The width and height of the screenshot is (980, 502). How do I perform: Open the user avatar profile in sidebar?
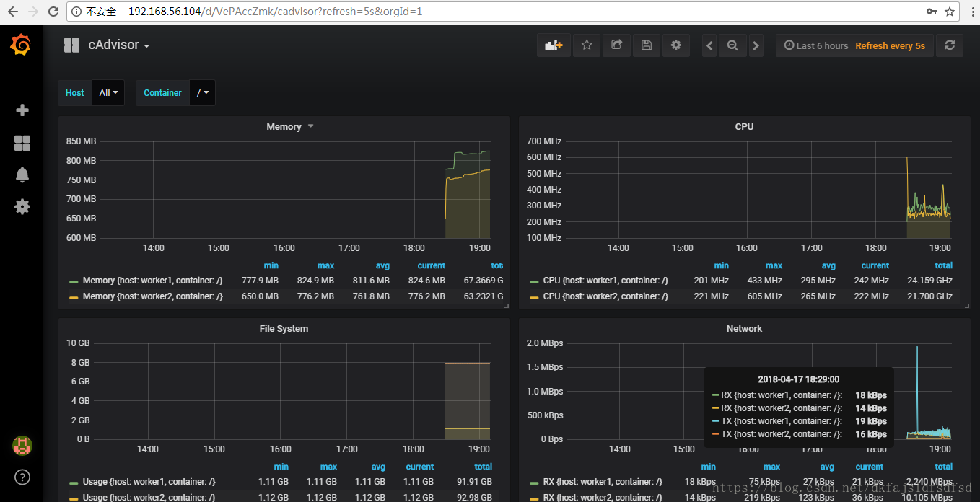(x=22, y=446)
